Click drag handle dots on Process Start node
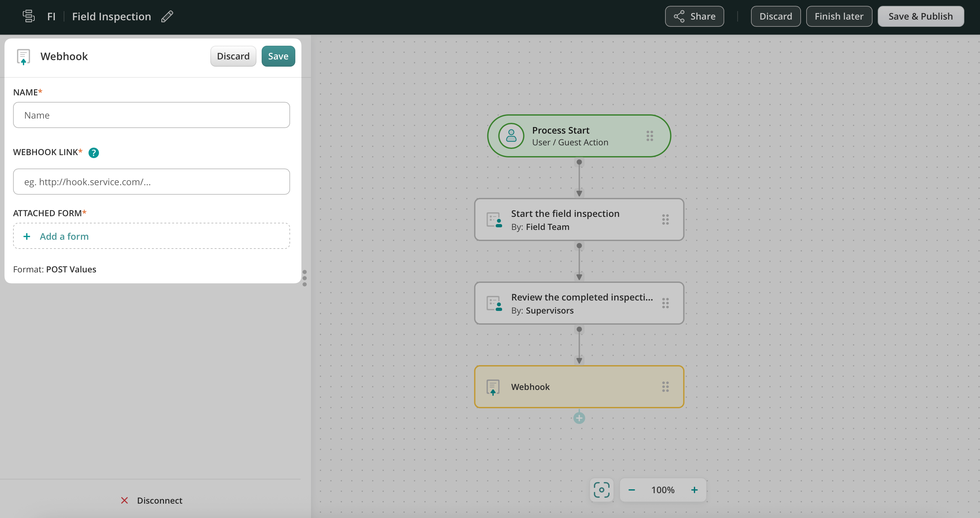The width and height of the screenshot is (980, 518). pyautogui.click(x=650, y=136)
